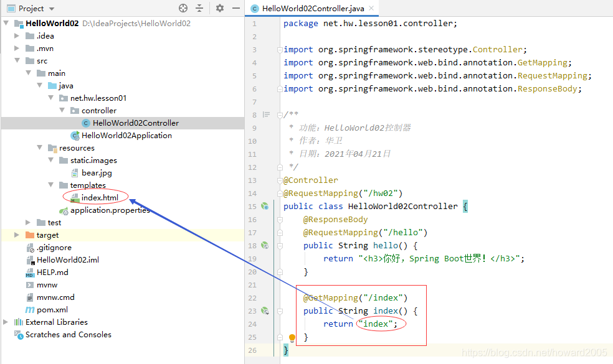
Task: Click the doc comment render icon on line 8
Action: point(266,114)
